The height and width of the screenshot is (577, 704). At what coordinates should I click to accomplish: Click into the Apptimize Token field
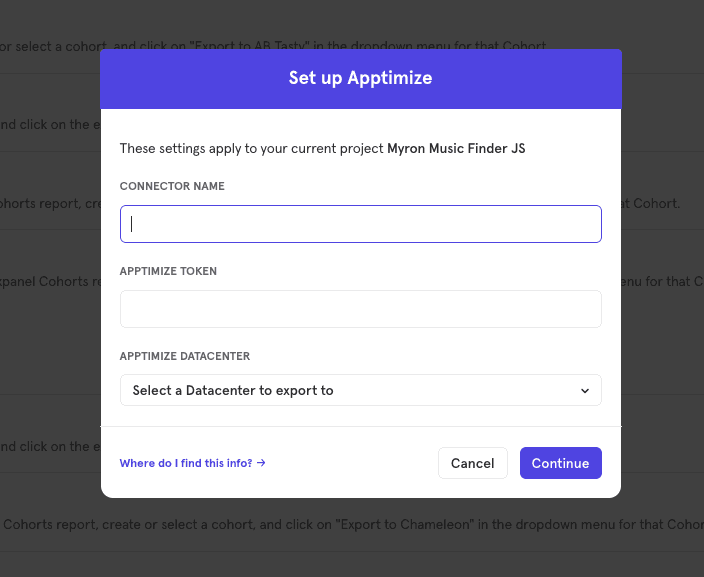point(360,309)
